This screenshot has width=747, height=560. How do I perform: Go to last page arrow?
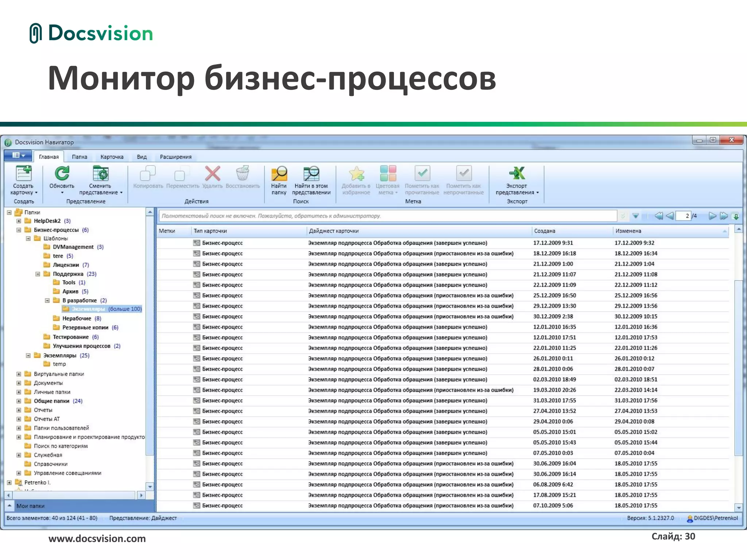click(x=724, y=216)
